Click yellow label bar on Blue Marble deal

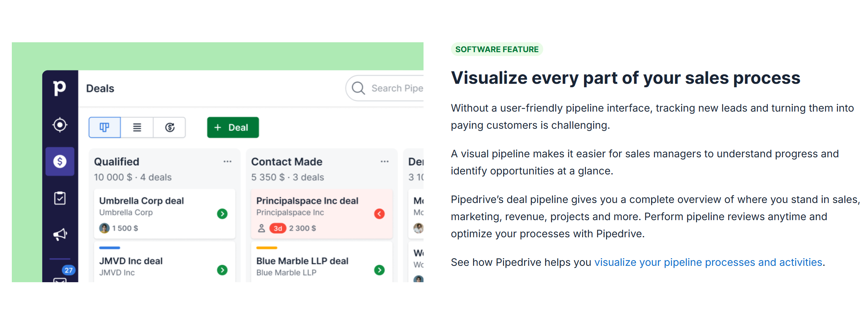pyautogui.click(x=267, y=248)
